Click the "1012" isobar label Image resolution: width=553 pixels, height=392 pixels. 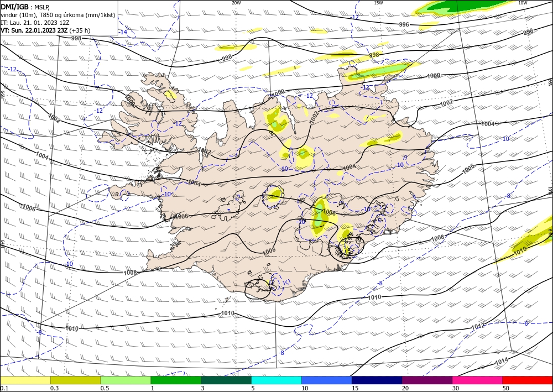(478, 327)
